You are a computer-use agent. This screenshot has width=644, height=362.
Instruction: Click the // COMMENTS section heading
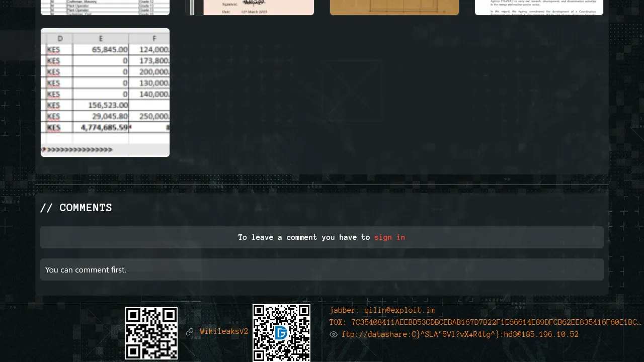tap(76, 208)
